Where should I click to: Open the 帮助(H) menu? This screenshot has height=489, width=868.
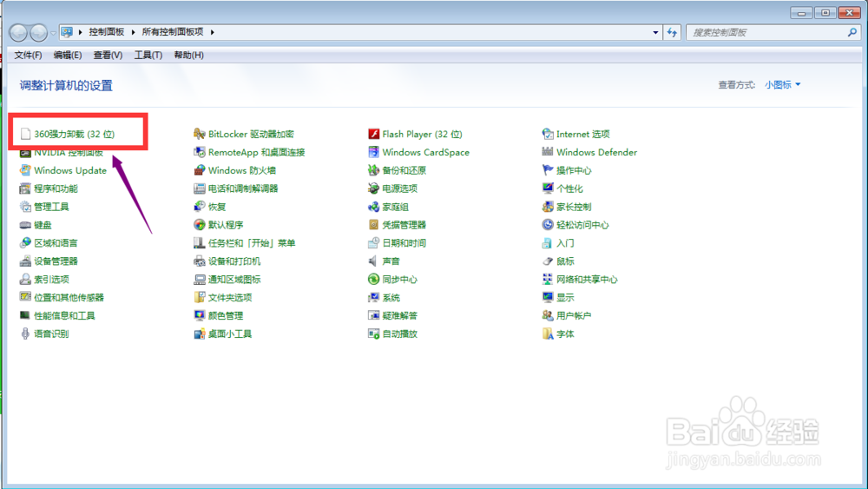188,55
